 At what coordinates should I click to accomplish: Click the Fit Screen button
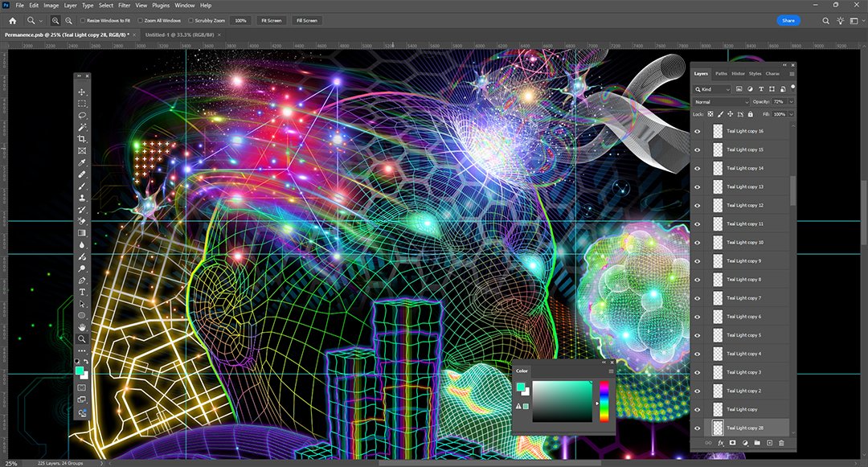coord(272,20)
